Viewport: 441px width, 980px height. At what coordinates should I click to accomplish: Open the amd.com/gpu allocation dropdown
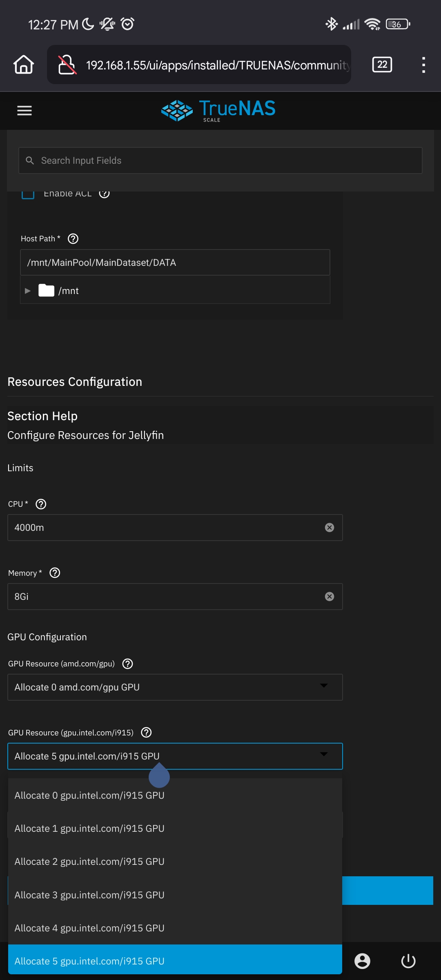pyautogui.click(x=175, y=687)
